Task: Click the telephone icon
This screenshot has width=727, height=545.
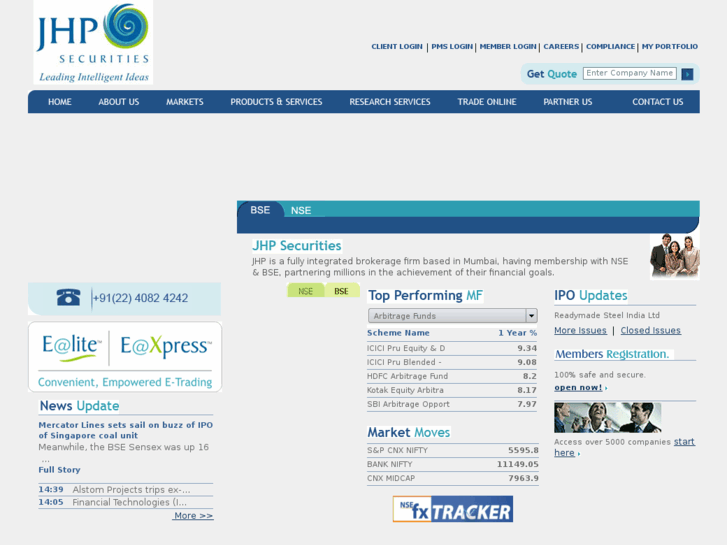Action: click(69, 297)
